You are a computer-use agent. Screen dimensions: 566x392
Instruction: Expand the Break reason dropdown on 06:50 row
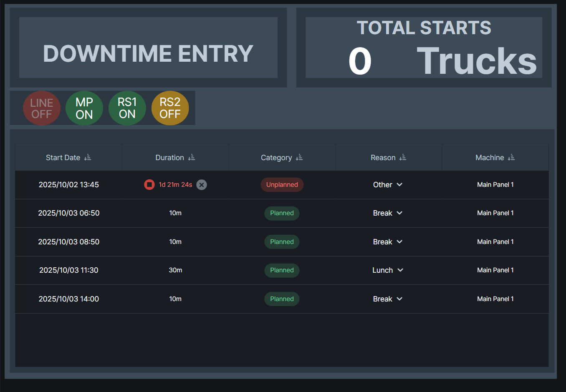point(388,213)
